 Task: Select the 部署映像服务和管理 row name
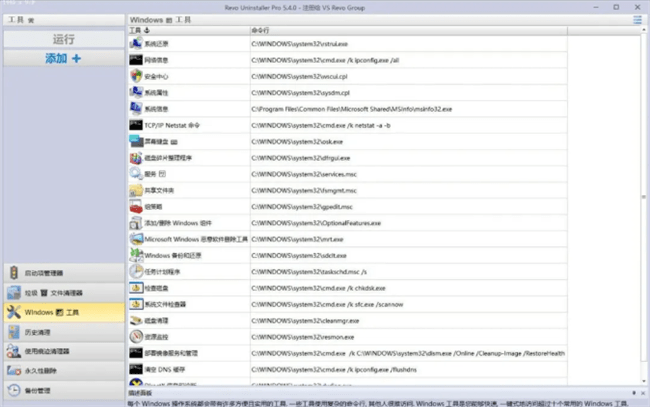pos(171,353)
